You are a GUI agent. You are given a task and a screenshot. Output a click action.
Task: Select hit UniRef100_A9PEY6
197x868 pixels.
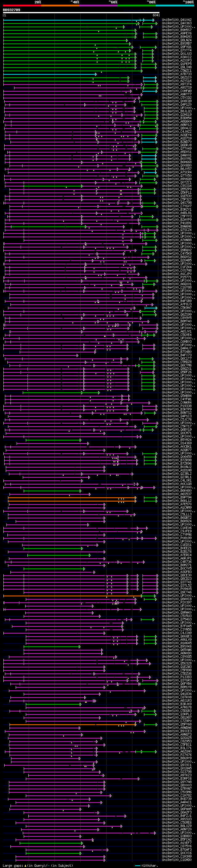(x=177, y=33)
